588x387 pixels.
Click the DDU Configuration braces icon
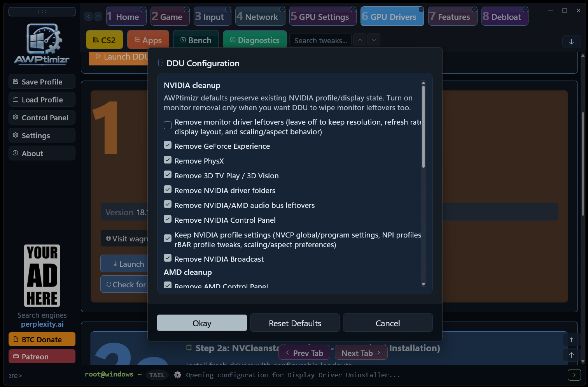click(x=160, y=63)
